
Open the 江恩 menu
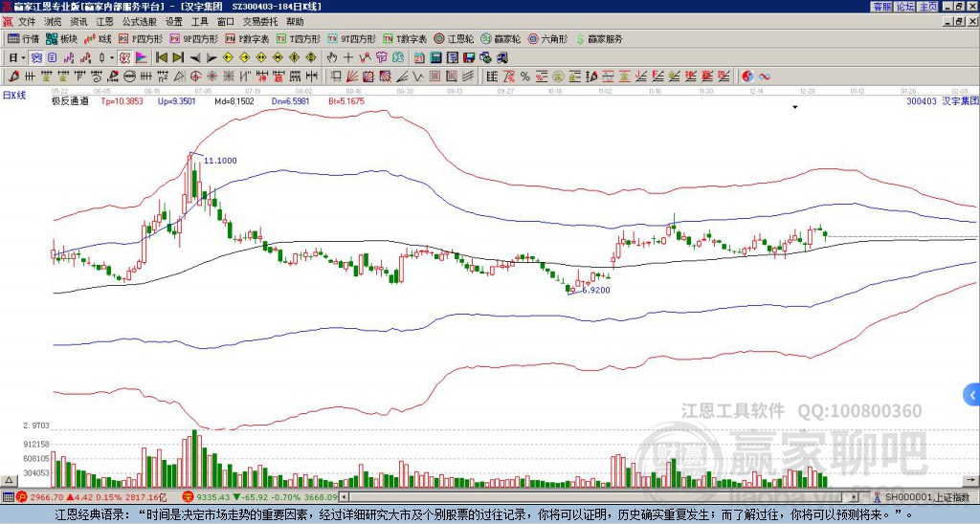[x=105, y=22]
